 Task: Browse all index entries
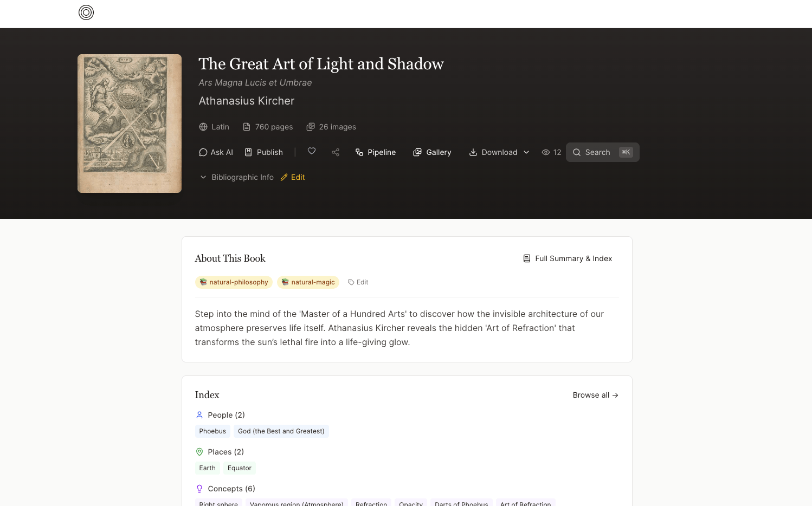(x=595, y=395)
